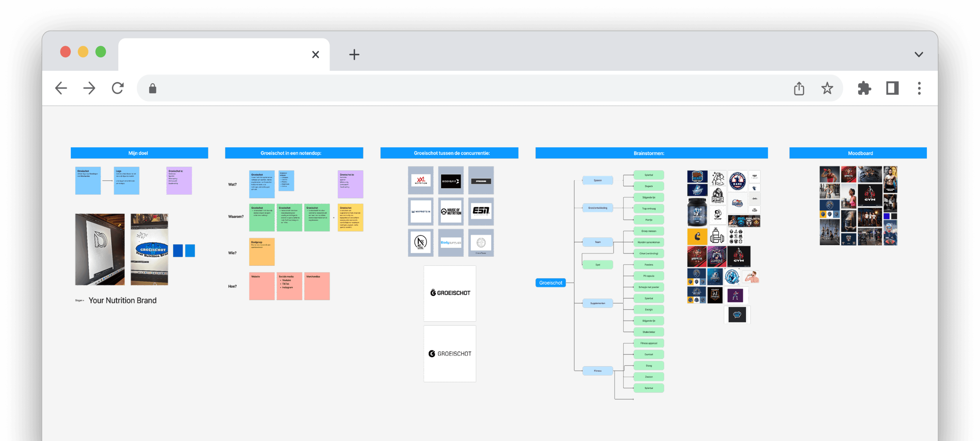This screenshot has width=980, height=441.
Task: Expand the tab search chevron
Action: point(919,54)
